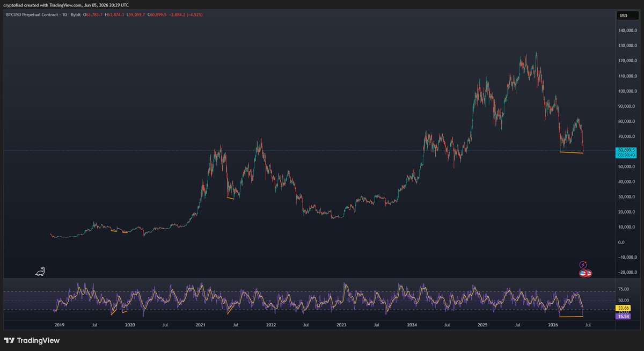Click the −20,000.0 price axis label
The width and height of the screenshot is (644, 351).
tap(627, 273)
